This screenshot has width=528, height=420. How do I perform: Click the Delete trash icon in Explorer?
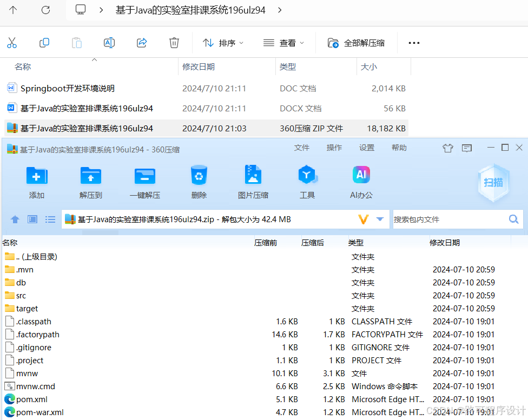pos(174,43)
